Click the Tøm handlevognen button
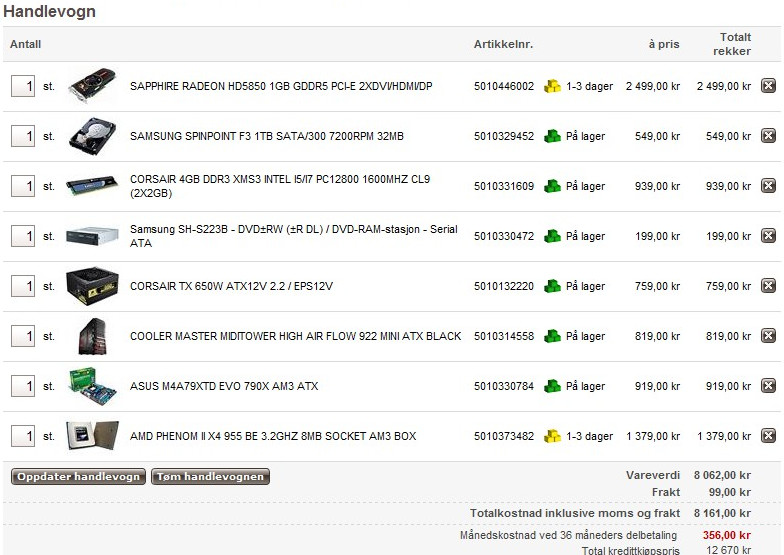Viewport: 784px width, 555px height. click(210, 476)
